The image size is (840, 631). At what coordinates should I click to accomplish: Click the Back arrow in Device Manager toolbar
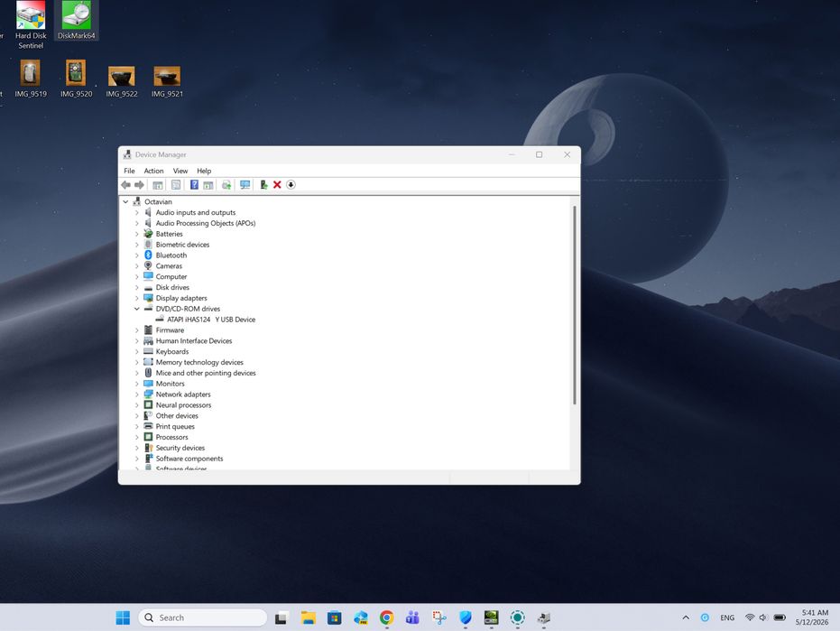pyautogui.click(x=126, y=185)
